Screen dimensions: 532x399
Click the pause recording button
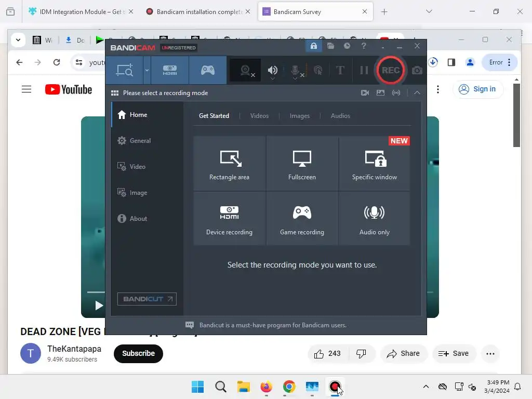click(x=364, y=70)
